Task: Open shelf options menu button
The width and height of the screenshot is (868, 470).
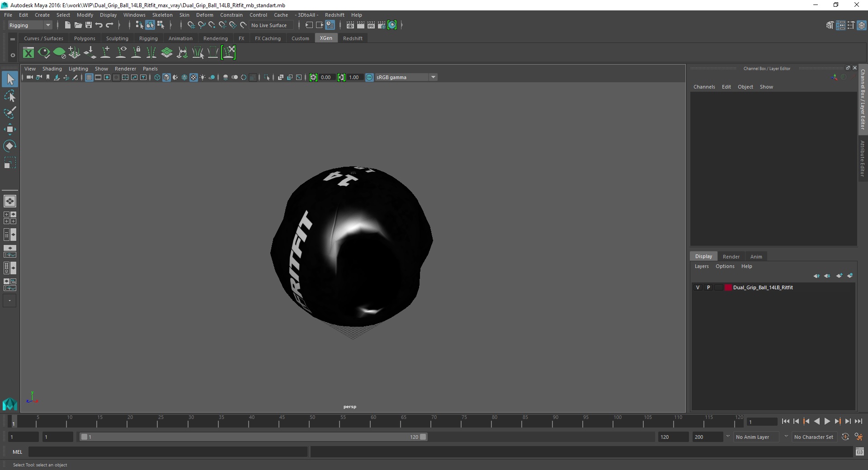Action: [13, 39]
